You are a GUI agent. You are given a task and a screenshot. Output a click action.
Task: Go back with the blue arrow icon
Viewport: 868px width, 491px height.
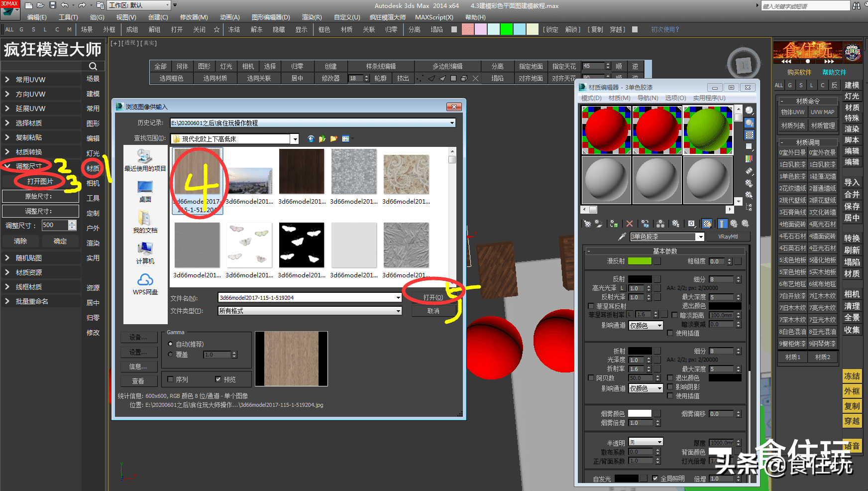tap(311, 139)
